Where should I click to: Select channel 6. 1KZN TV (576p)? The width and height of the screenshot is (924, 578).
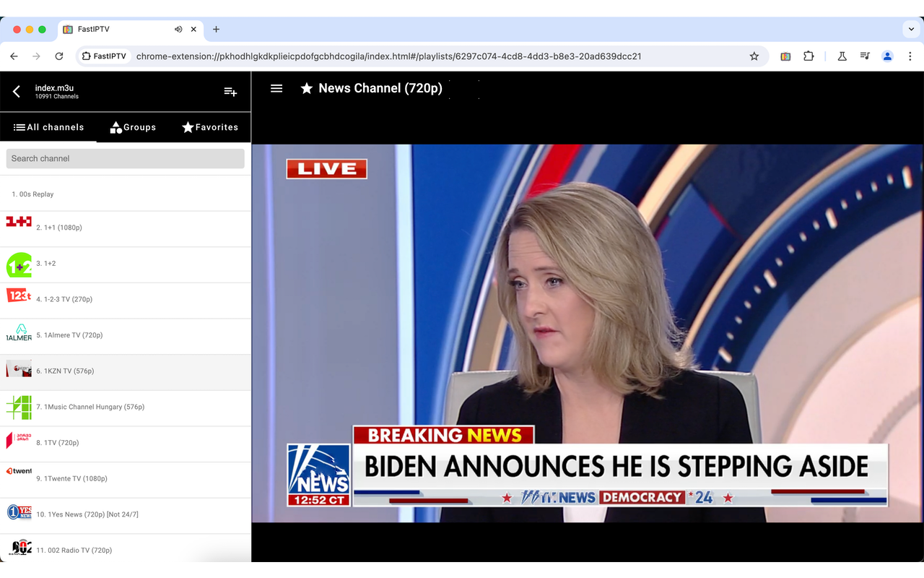pos(126,371)
